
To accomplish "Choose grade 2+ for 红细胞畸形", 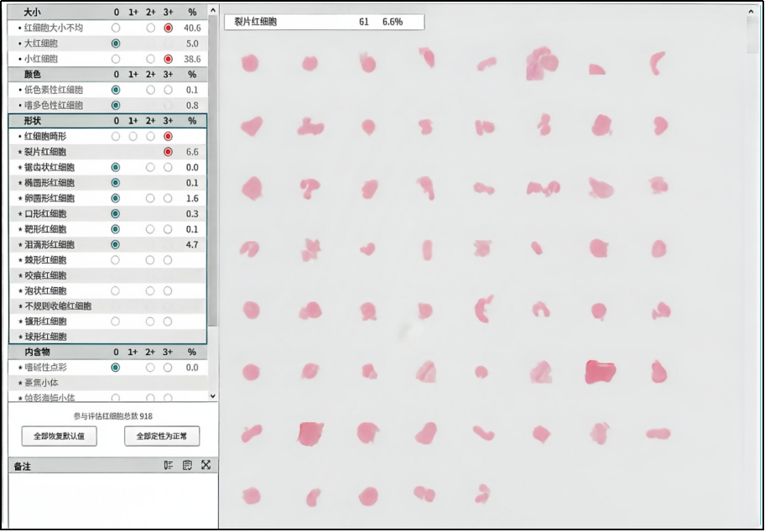I will pyautogui.click(x=151, y=136).
